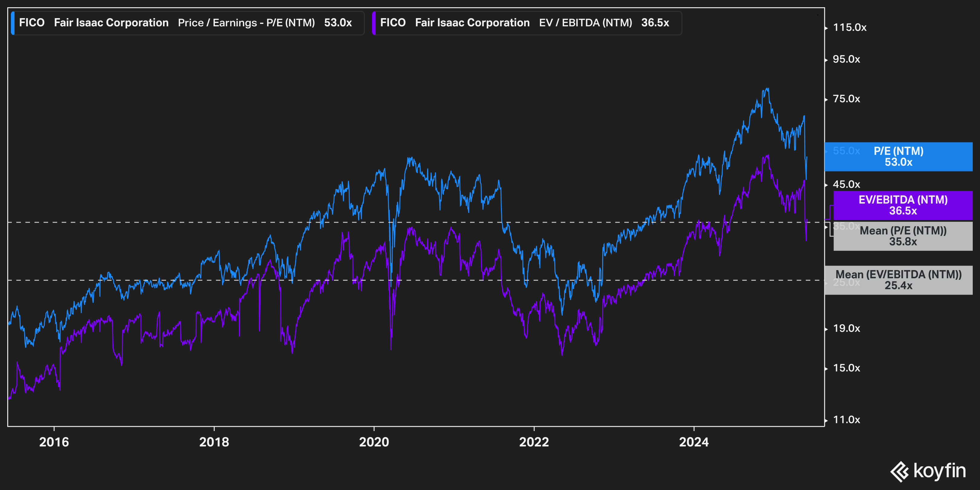Click the blue P/E legend color bar

13,23
